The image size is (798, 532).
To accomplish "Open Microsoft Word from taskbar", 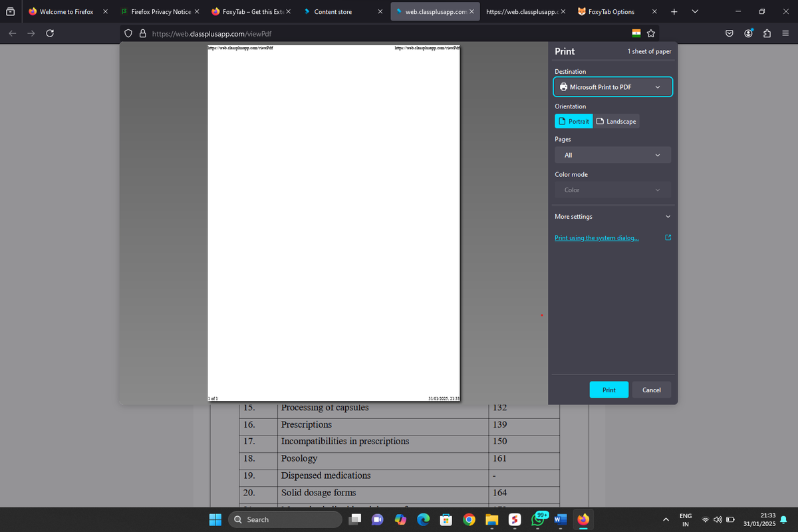I will point(560,519).
